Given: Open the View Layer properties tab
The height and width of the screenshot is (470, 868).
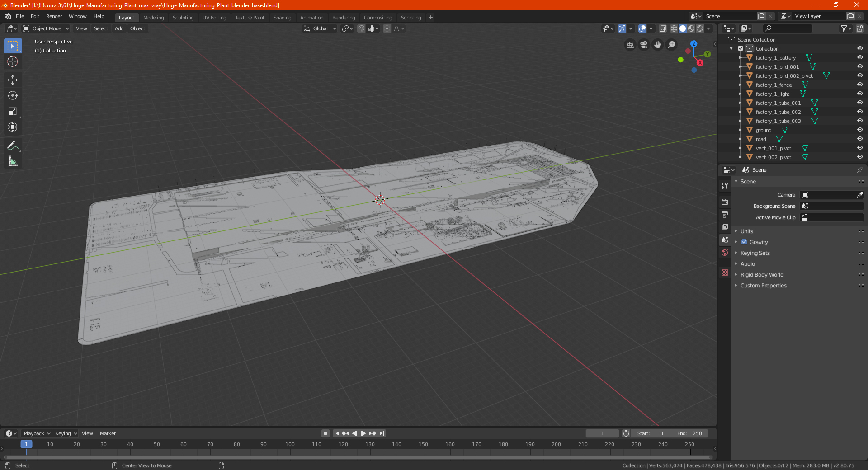Looking at the screenshot, I should click(x=725, y=227).
